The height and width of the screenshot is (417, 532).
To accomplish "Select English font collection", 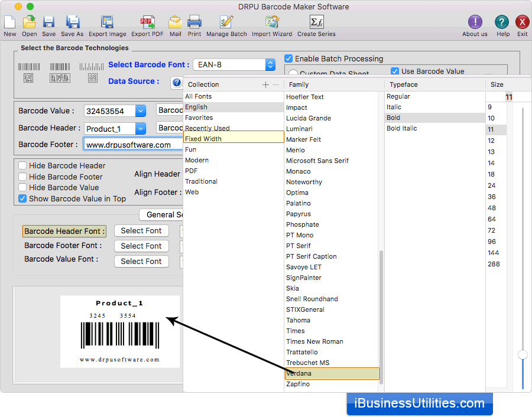I will tap(233, 107).
